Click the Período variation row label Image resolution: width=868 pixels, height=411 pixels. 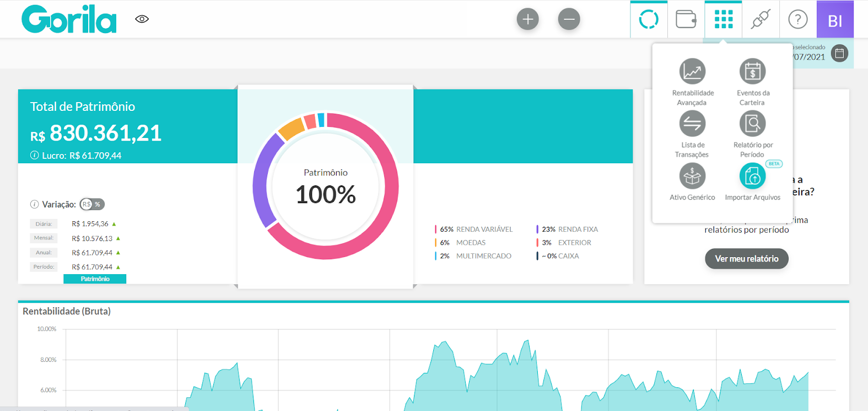click(44, 267)
